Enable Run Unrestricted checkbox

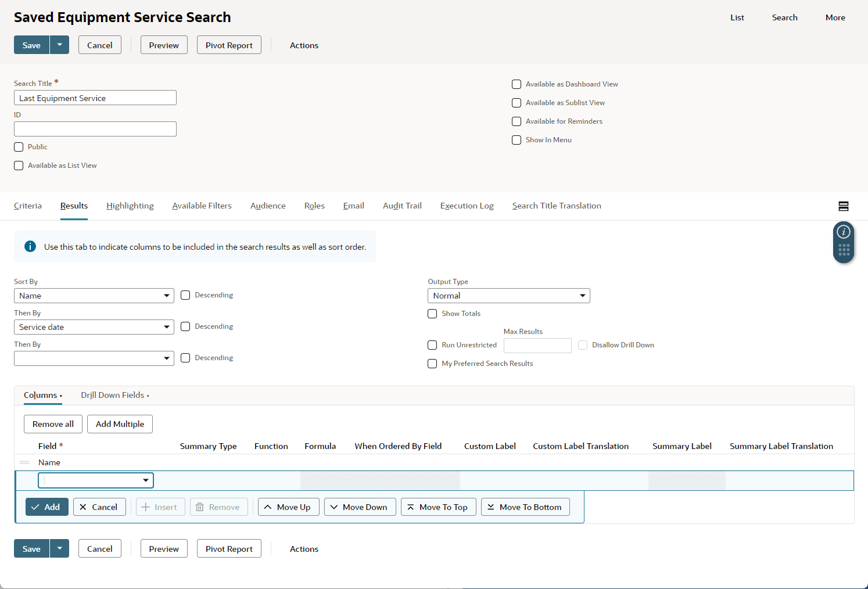[x=432, y=345]
